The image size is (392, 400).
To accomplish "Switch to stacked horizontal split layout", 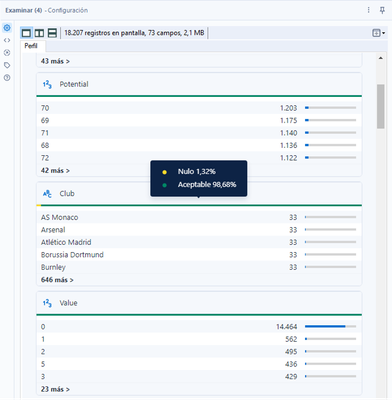I will click(52, 33).
